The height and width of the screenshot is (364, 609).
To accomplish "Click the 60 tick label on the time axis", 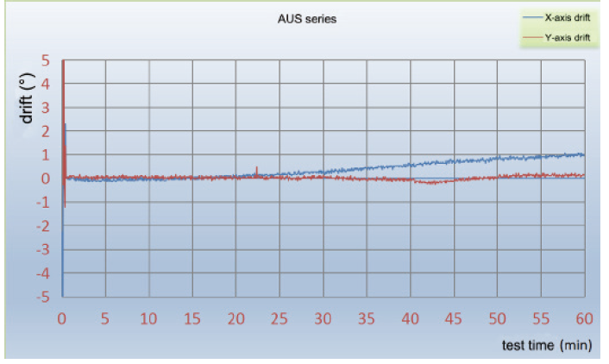I will click(585, 318).
